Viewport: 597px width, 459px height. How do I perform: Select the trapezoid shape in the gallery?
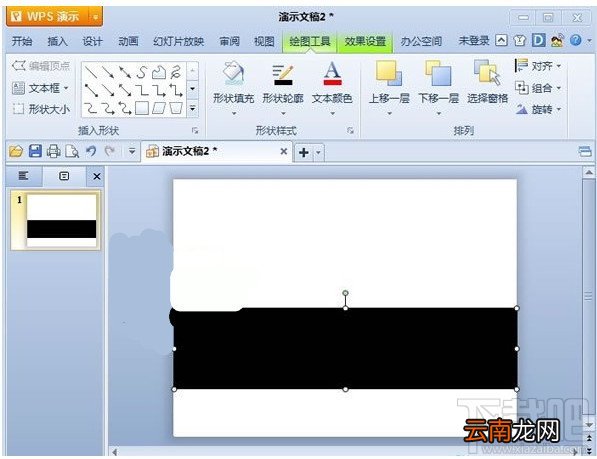pyautogui.click(x=176, y=108)
